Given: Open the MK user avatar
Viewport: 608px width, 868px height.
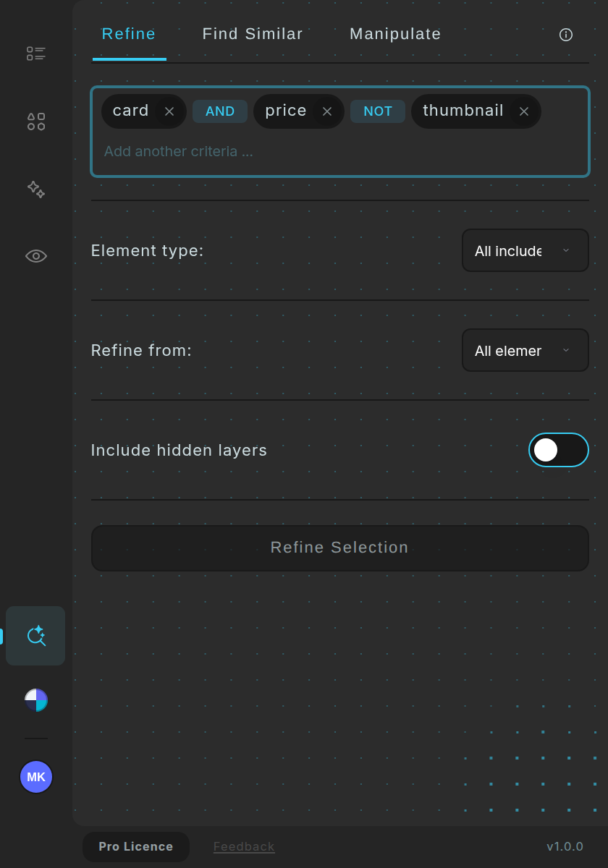Looking at the screenshot, I should 36,777.
